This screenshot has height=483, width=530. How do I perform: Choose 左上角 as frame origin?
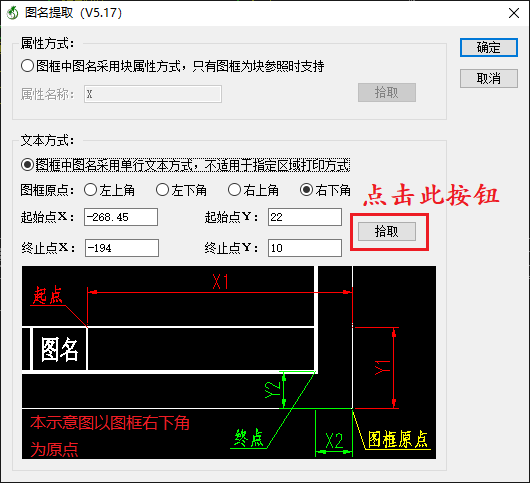pyautogui.click(x=91, y=190)
